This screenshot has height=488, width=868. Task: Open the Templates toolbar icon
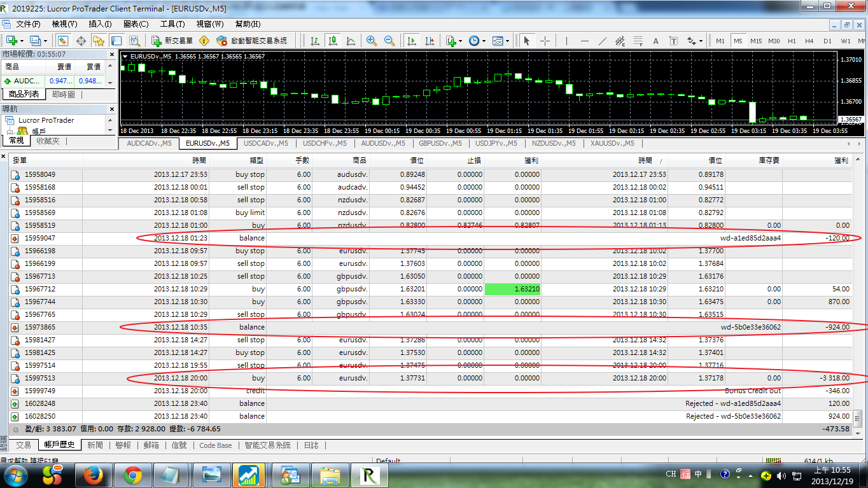click(x=497, y=41)
